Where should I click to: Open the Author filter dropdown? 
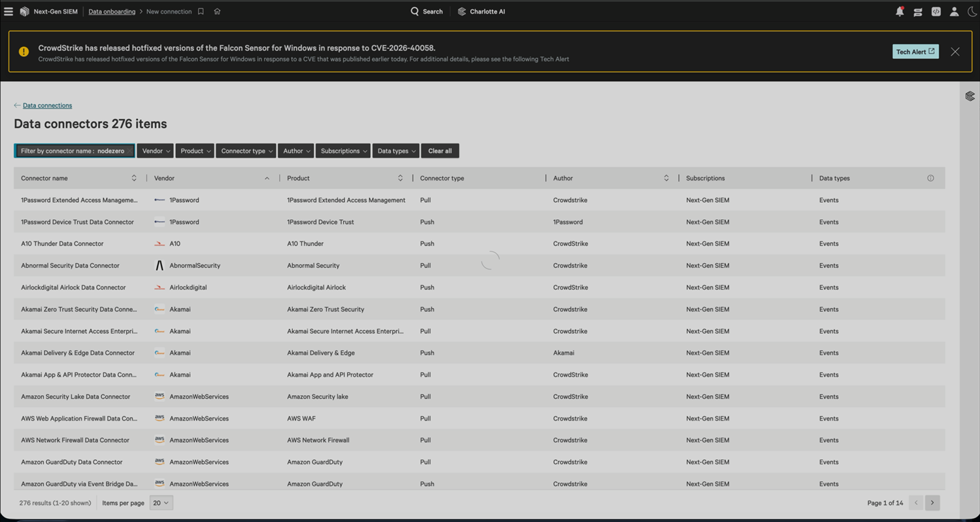point(296,151)
